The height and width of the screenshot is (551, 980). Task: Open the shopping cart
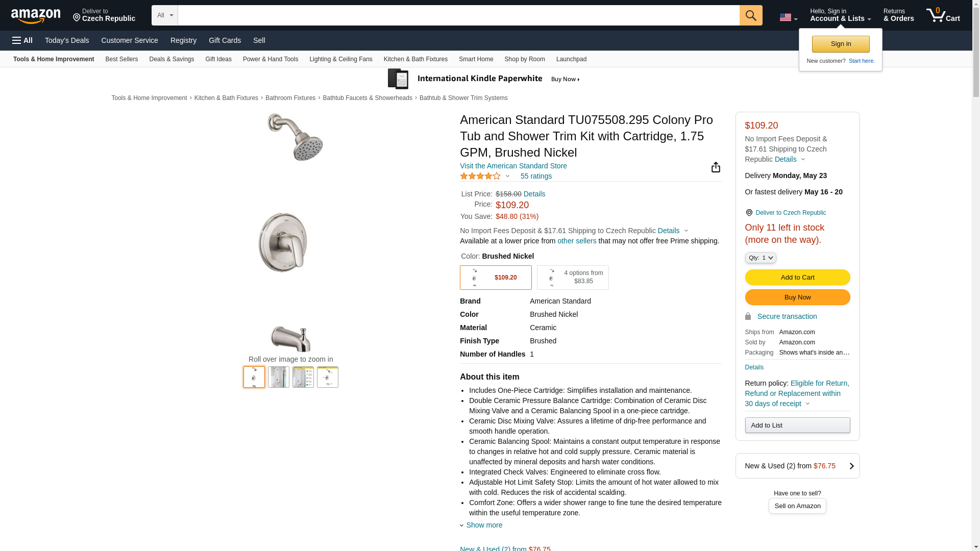click(943, 15)
